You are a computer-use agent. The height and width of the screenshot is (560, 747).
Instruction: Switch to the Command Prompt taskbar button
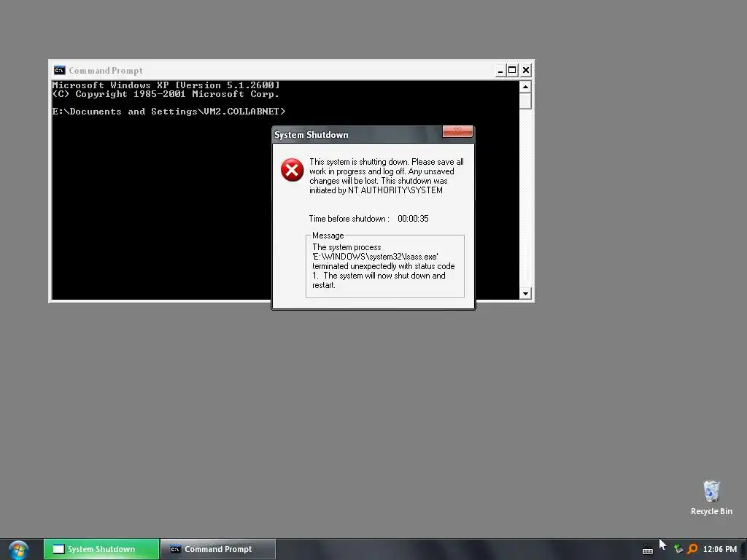point(218,549)
